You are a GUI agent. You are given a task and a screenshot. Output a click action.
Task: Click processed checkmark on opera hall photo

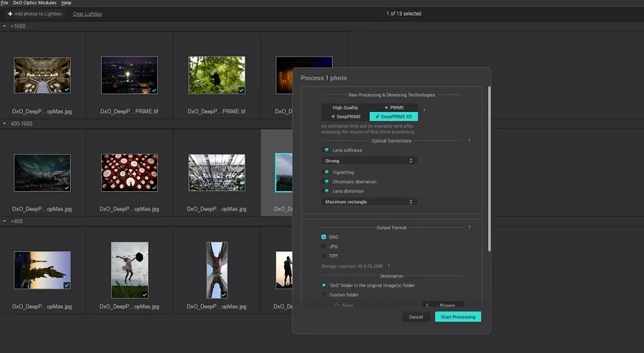coord(67,90)
